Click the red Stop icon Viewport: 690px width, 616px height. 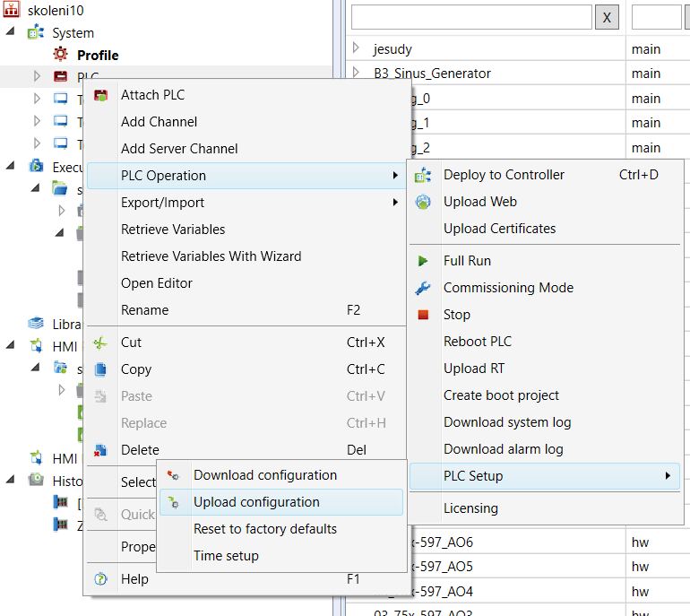pyautogui.click(x=423, y=315)
